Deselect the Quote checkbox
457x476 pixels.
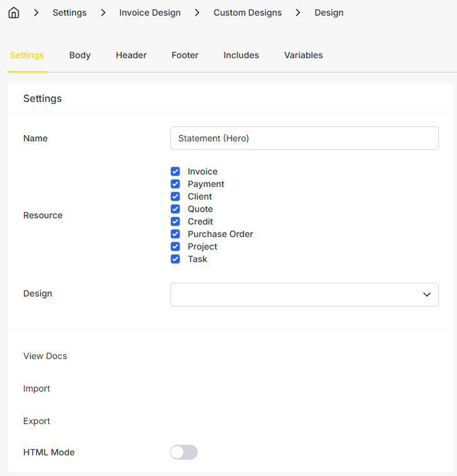[x=175, y=209]
